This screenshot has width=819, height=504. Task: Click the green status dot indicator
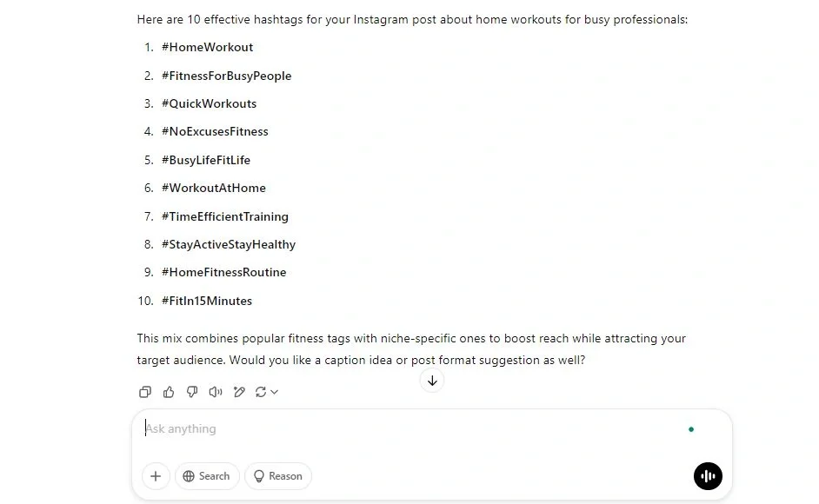pos(691,428)
